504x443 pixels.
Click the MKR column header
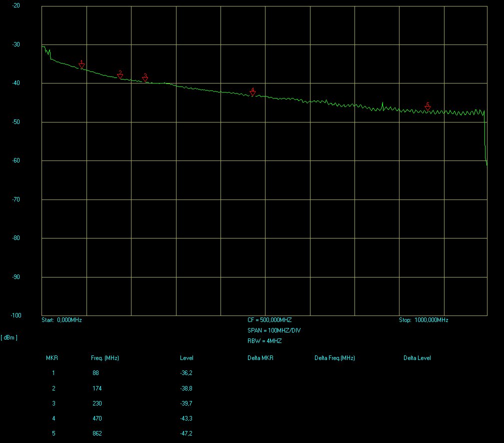[52, 358]
